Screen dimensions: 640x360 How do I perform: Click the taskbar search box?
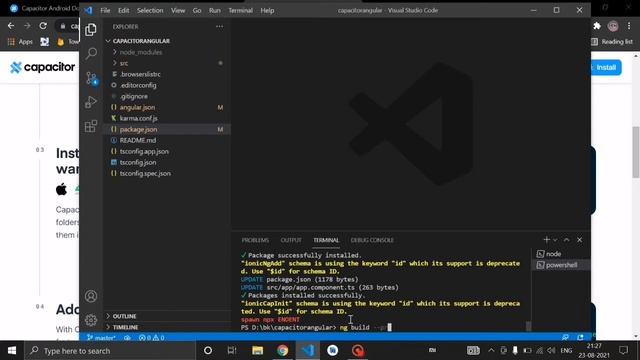point(110,351)
